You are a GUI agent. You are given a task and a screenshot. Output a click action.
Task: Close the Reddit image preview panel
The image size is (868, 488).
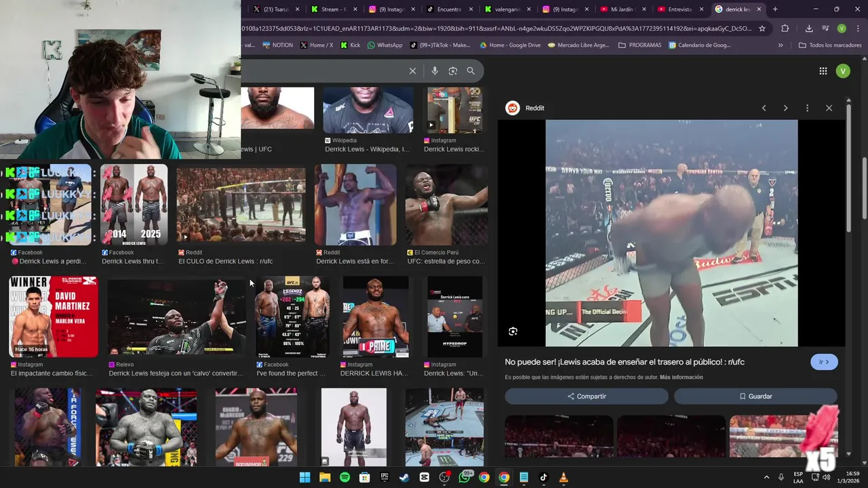[x=829, y=108]
